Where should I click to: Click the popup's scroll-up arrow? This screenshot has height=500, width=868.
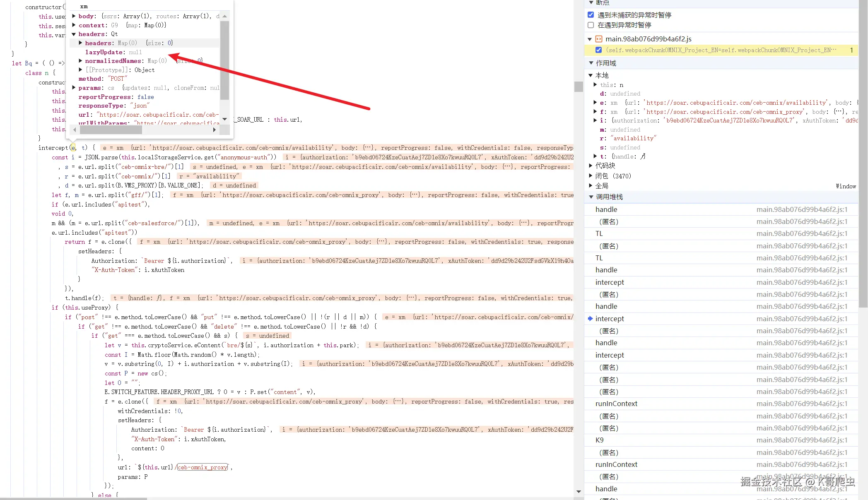coord(224,16)
